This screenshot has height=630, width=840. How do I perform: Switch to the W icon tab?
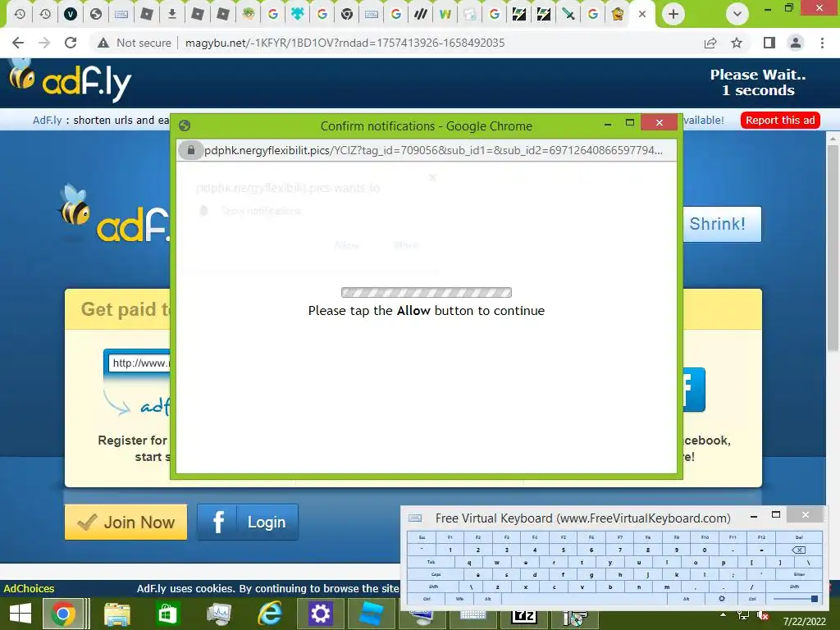[445, 14]
